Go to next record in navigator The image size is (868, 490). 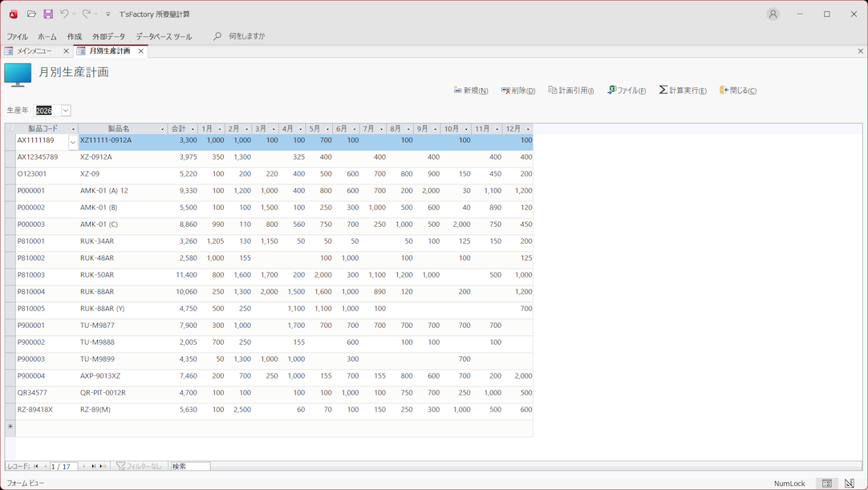[x=84, y=466]
